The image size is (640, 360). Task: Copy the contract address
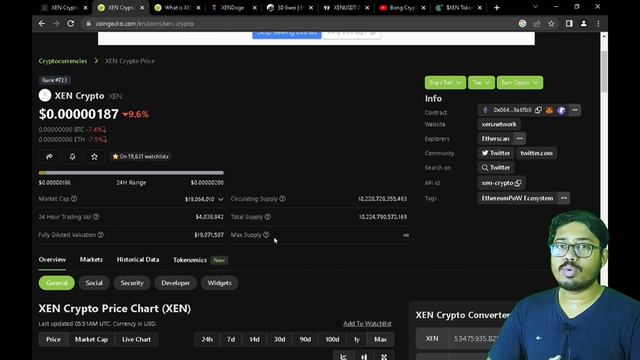(538, 110)
